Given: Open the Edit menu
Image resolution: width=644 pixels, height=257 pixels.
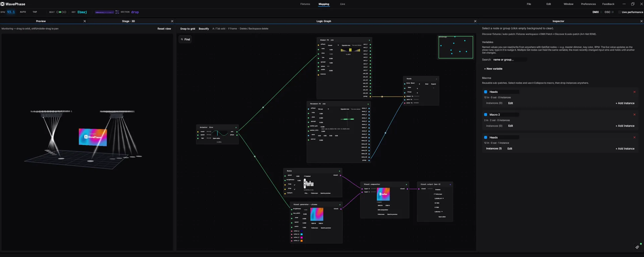Looking at the screenshot, I should pos(548,4).
